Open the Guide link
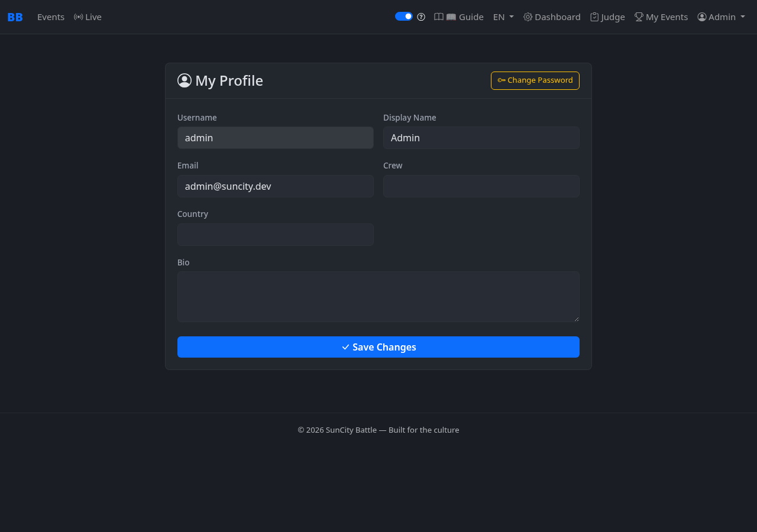 click(x=459, y=17)
